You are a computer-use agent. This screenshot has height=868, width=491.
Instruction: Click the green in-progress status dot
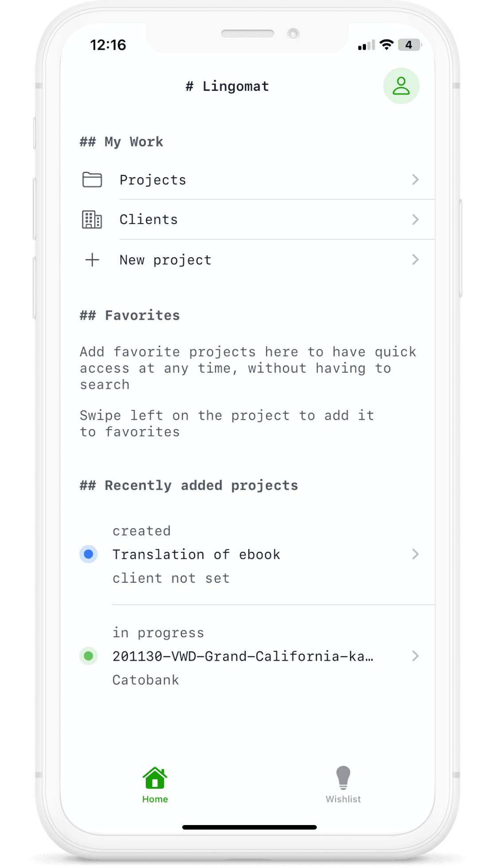(89, 656)
